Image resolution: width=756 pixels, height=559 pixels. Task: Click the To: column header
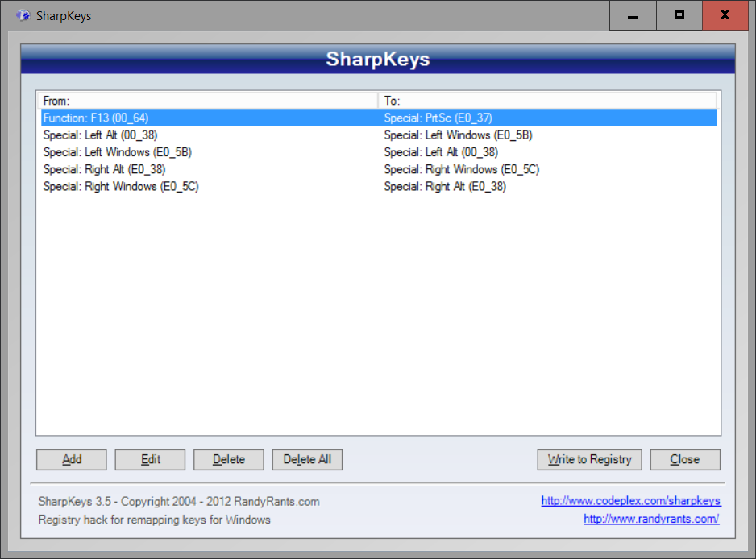click(546, 101)
